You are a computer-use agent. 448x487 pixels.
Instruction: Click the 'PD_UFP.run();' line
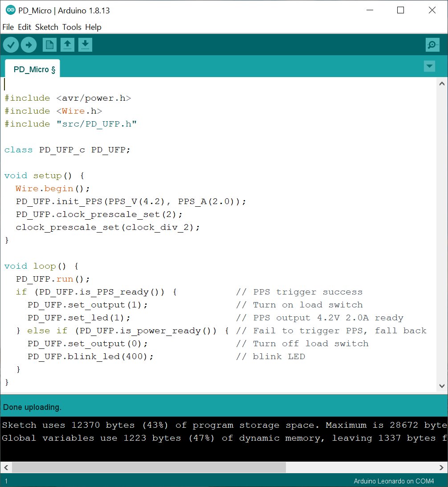[53, 279]
